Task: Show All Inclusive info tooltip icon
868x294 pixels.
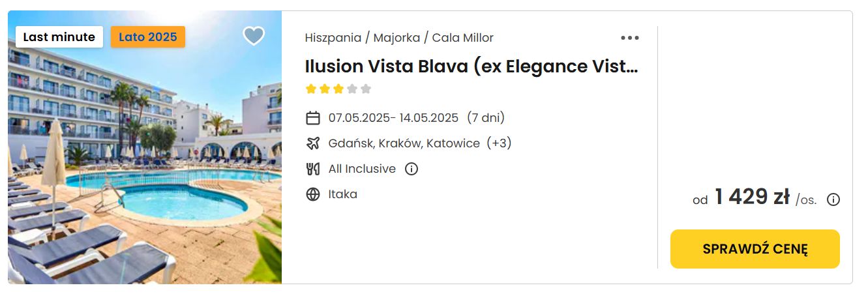Action: [412, 169]
